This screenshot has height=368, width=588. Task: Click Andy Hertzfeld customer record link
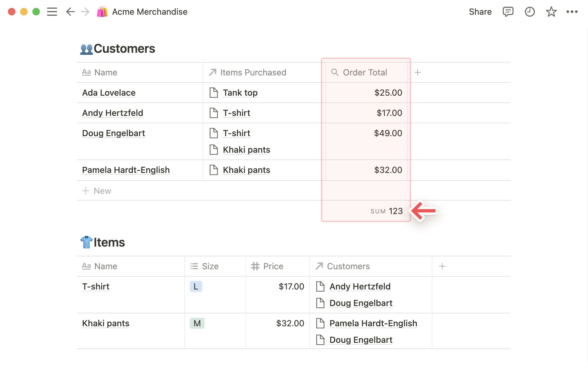click(112, 112)
